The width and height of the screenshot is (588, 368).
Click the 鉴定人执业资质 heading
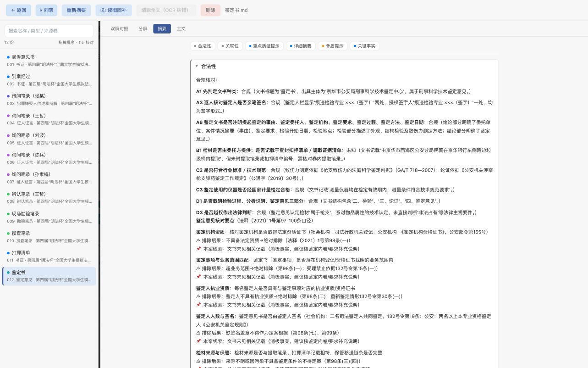pos(213,288)
